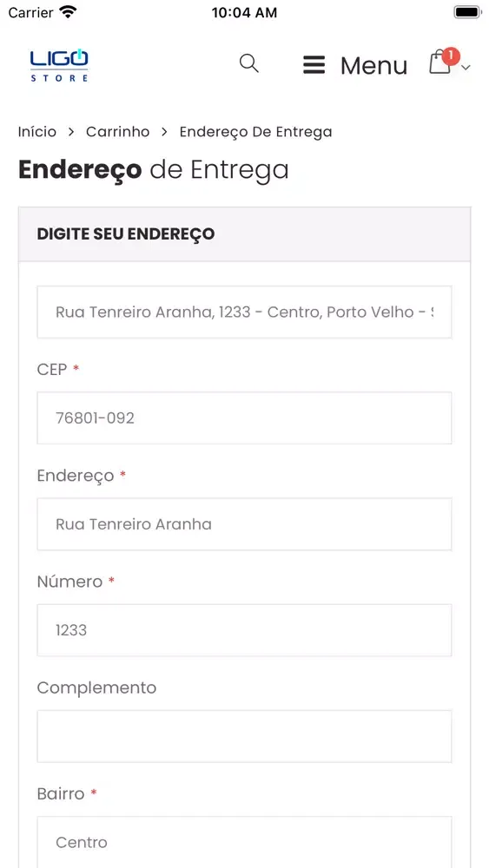Tap the Wi-Fi status icon
The image size is (489, 868).
(x=69, y=12)
